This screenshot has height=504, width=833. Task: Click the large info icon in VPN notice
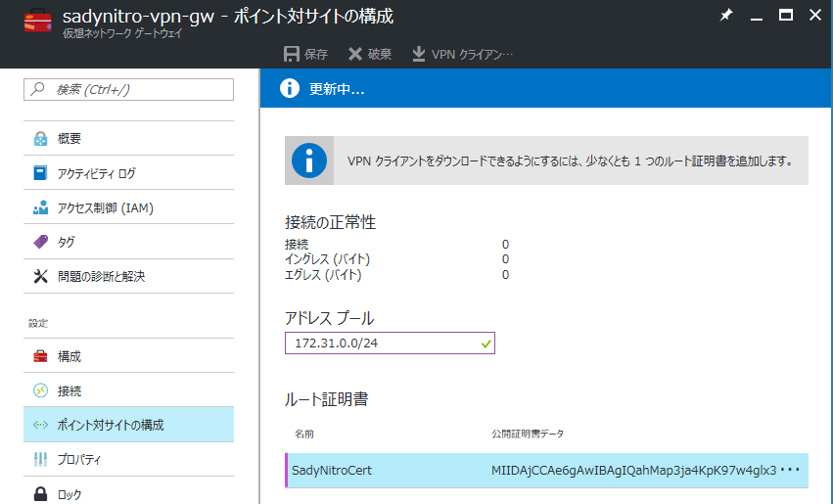(308, 160)
